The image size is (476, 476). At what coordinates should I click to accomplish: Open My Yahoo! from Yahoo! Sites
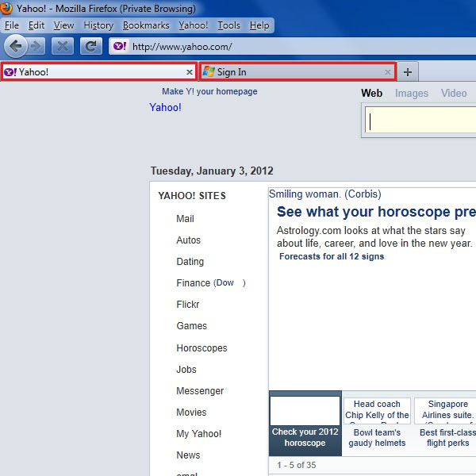199,434
